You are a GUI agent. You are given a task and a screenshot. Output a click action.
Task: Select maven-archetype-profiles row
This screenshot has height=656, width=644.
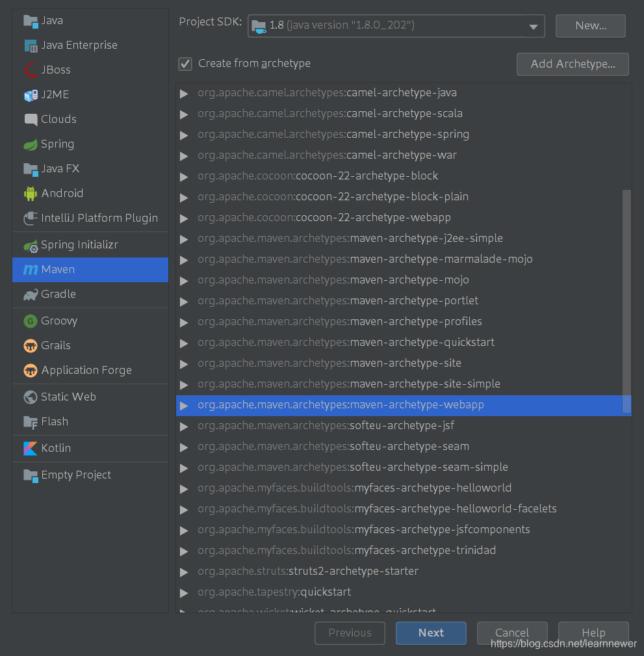pos(404,322)
